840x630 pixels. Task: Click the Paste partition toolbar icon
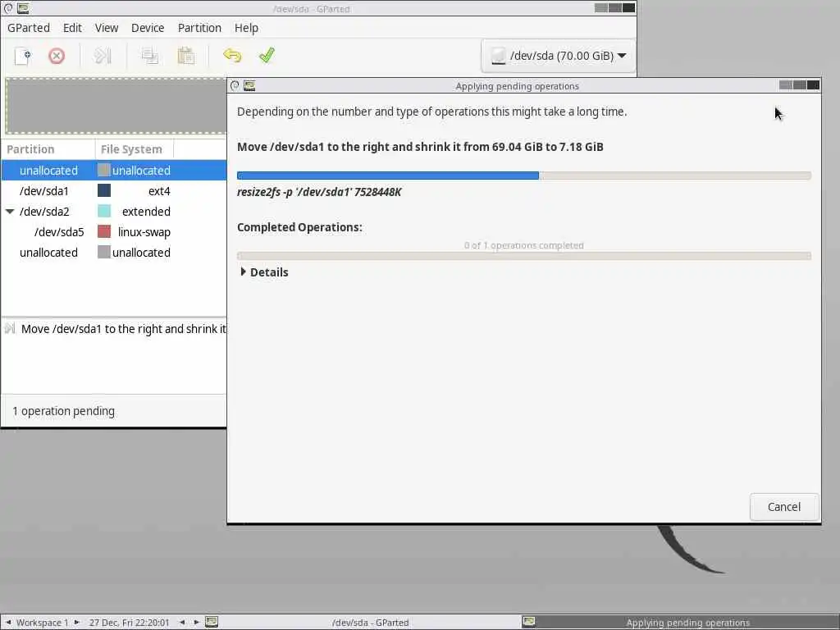point(186,56)
